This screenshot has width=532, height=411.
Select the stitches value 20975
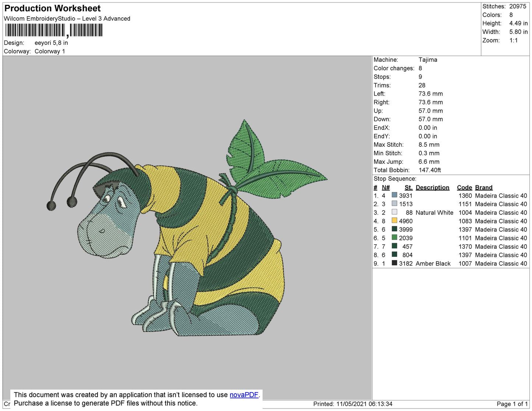tap(518, 7)
